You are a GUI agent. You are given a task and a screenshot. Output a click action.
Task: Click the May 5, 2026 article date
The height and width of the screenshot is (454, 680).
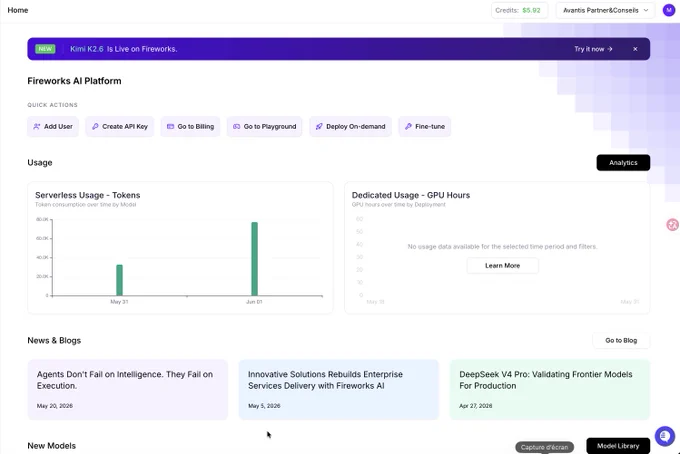(264, 406)
